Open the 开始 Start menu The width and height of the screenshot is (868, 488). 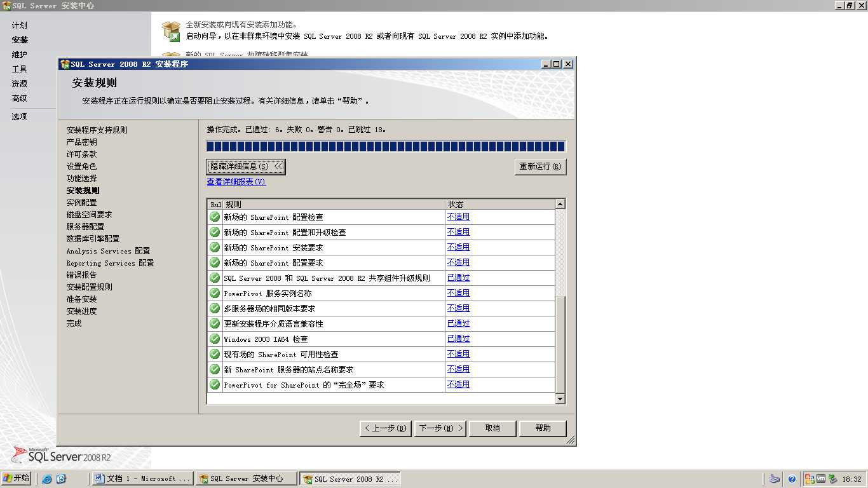point(17,478)
